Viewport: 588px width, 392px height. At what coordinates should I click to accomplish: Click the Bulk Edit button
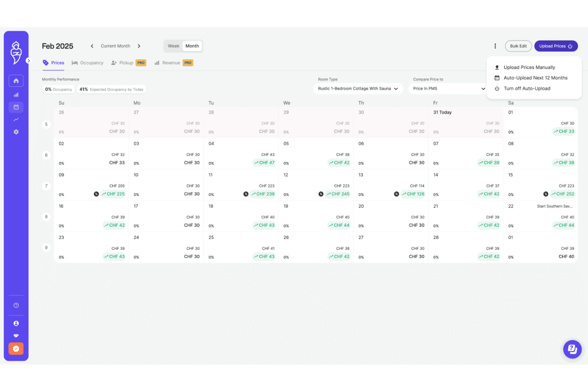coord(518,46)
